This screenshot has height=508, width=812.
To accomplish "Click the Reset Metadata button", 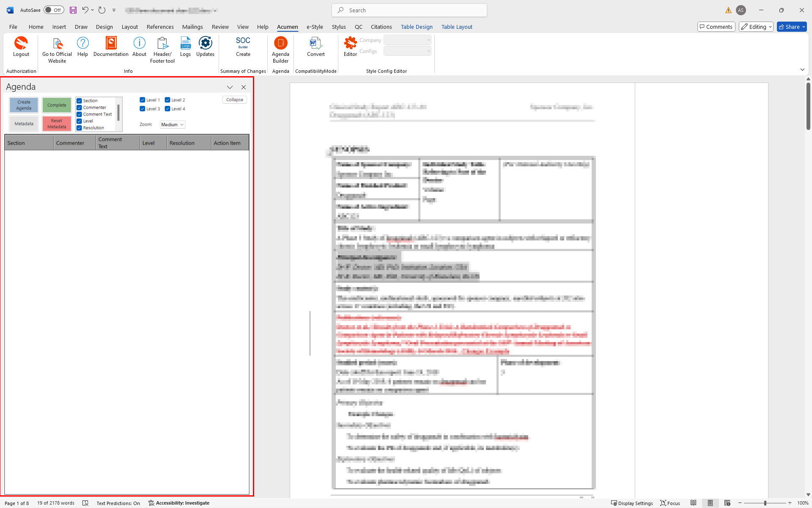I will point(57,124).
